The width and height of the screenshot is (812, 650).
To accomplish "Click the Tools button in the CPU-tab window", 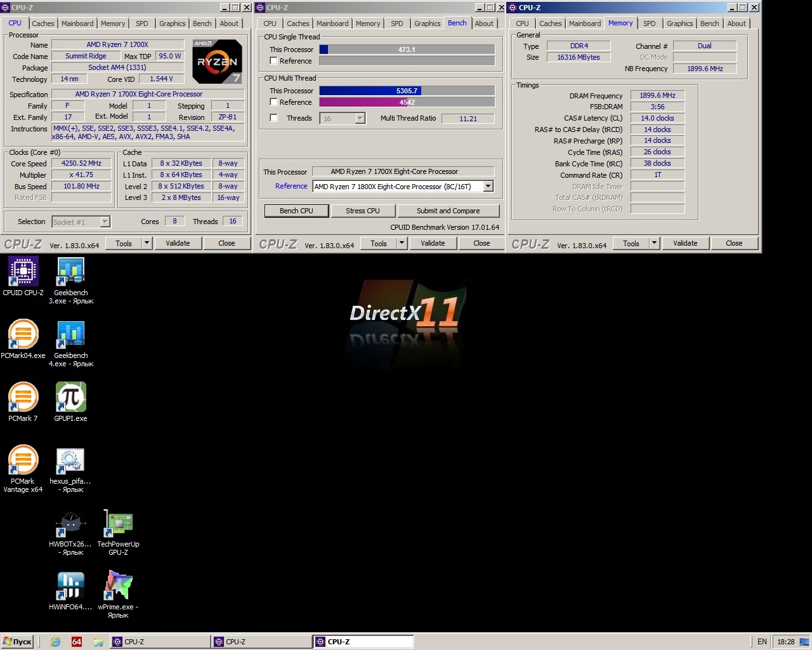I will point(124,243).
